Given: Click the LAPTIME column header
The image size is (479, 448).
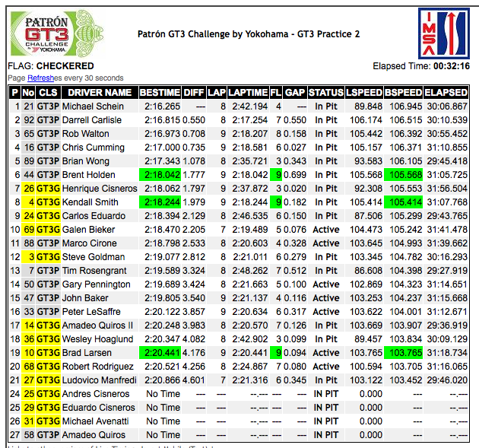Looking at the screenshot, I should [249, 92].
